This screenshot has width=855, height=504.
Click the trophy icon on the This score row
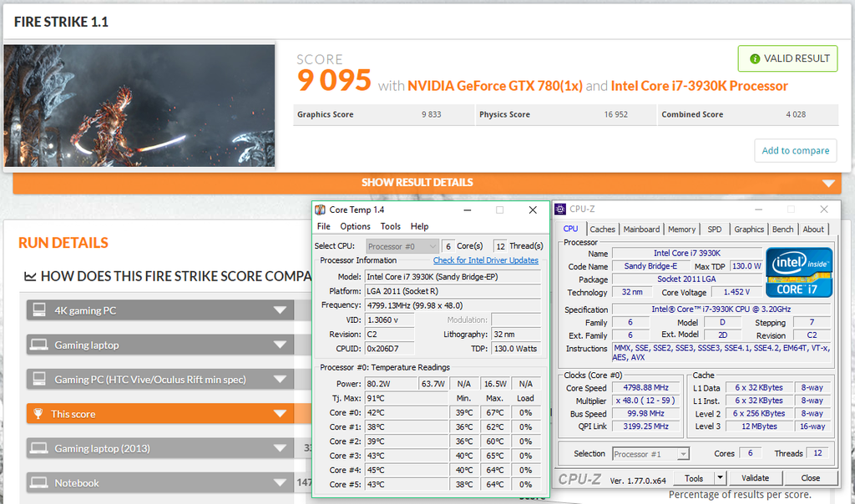(x=38, y=414)
